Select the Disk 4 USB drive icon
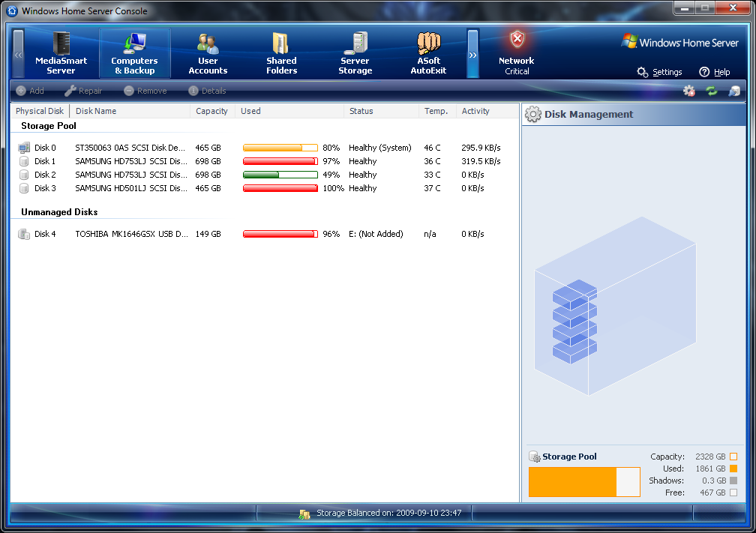 24,234
